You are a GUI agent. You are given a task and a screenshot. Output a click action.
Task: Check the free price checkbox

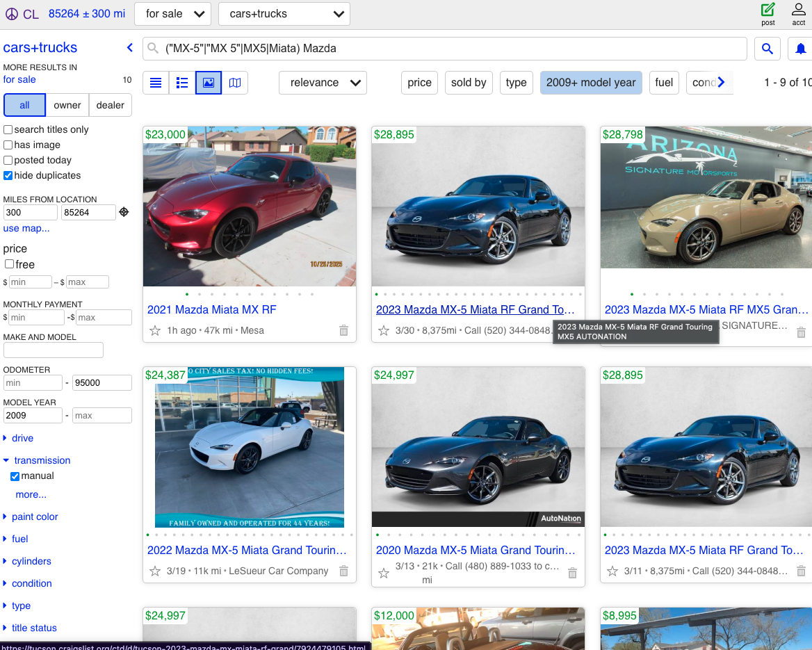(9, 264)
